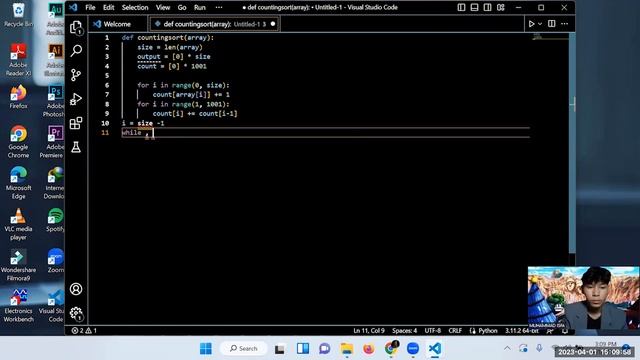
Task: Toggle the secondary side bar layout
Action: [x=487, y=7]
